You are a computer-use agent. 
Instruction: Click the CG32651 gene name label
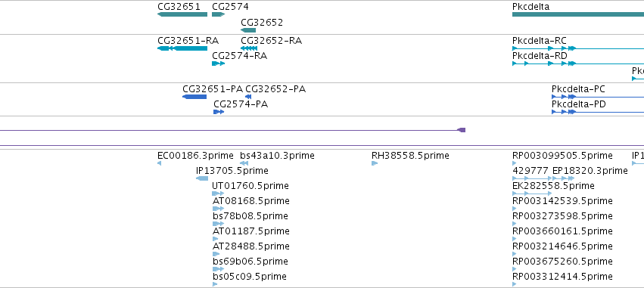[179, 7]
